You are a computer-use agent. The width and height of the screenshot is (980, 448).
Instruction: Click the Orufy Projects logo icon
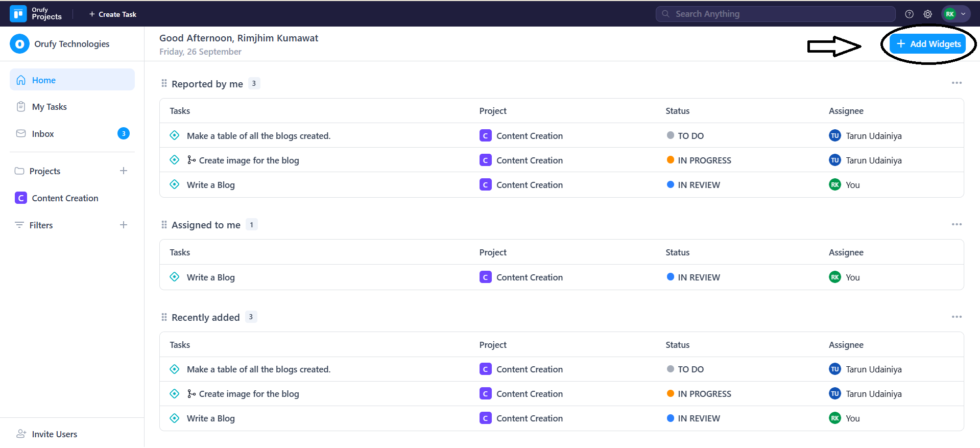pyautogui.click(x=18, y=14)
